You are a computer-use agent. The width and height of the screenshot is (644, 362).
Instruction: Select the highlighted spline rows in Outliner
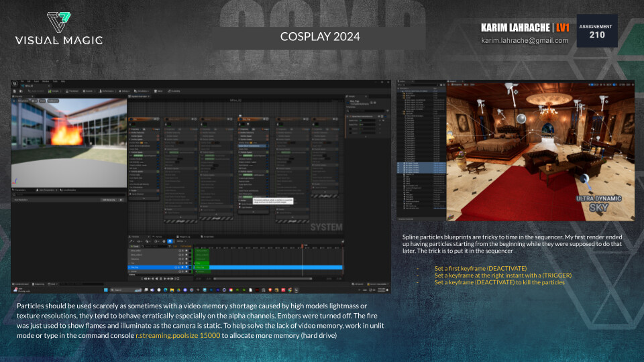click(x=421, y=168)
